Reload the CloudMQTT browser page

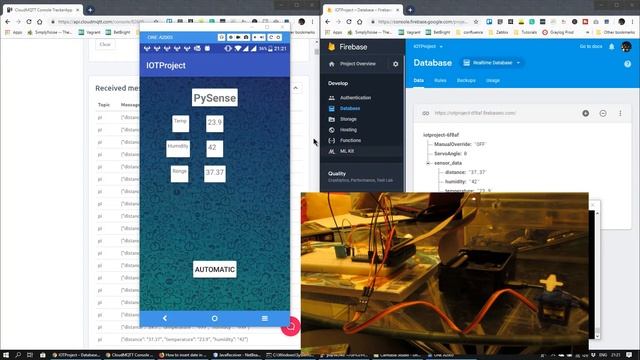(x=29, y=22)
